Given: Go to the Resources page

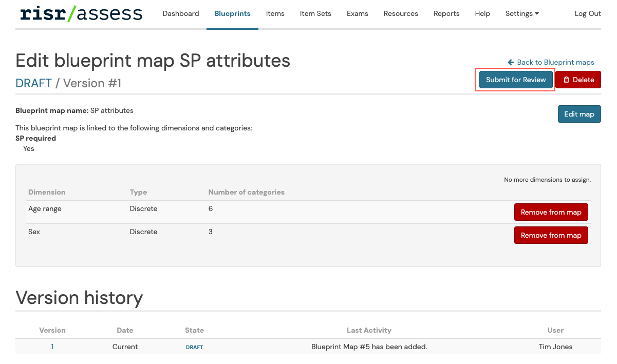Looking at the screenshot, I should tap(401, 14).
